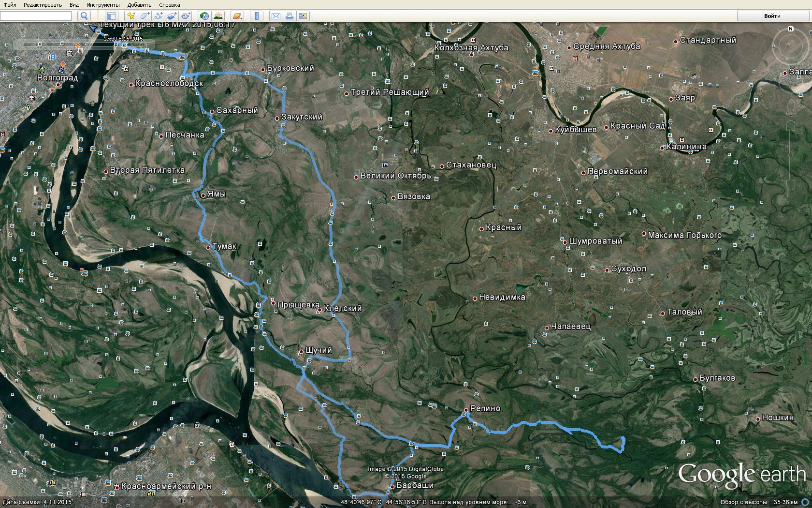Image resolution: width=812 pixels, height=508 pixels.
Task: Click the Тумак place label
Action: point(224,246)
